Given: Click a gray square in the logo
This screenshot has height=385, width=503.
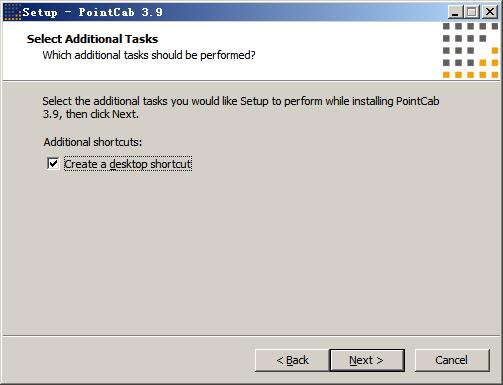Looking at the screenshot, I should (446, 26).
